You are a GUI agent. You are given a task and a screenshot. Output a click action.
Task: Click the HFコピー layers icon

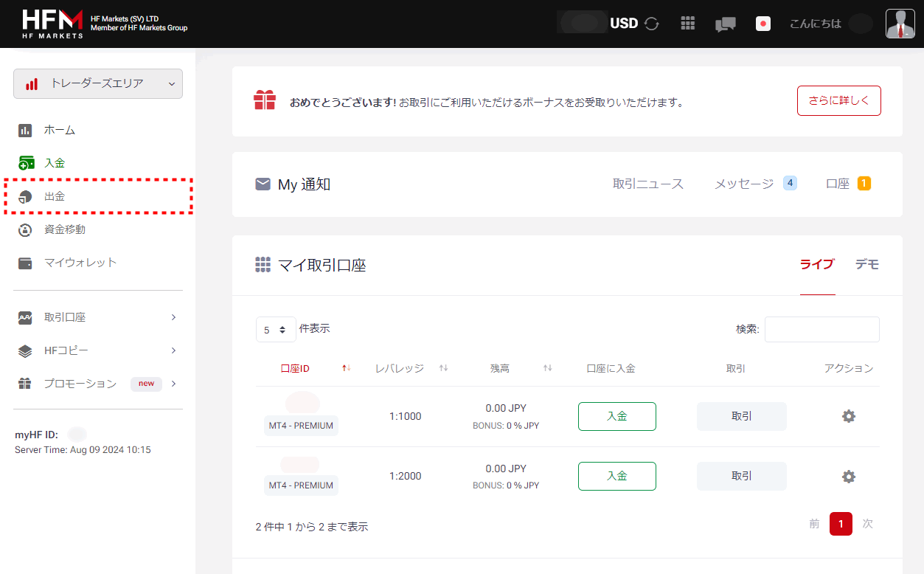click(25, 350)
